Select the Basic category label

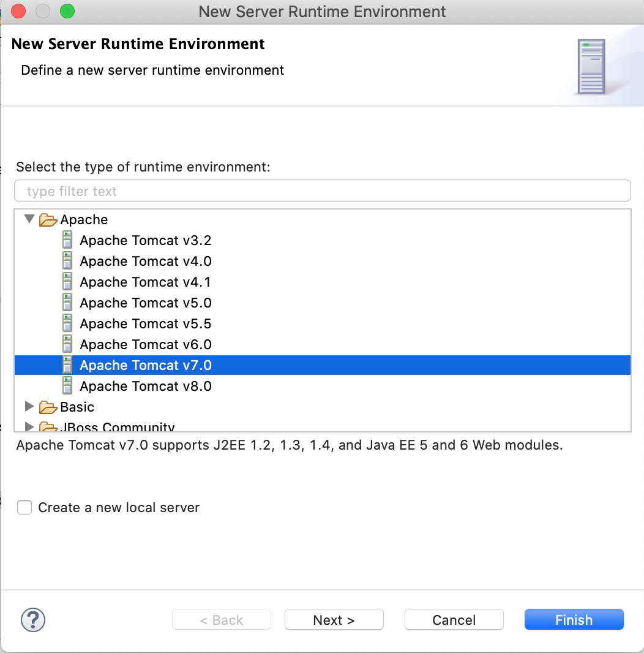pos(77,407)
